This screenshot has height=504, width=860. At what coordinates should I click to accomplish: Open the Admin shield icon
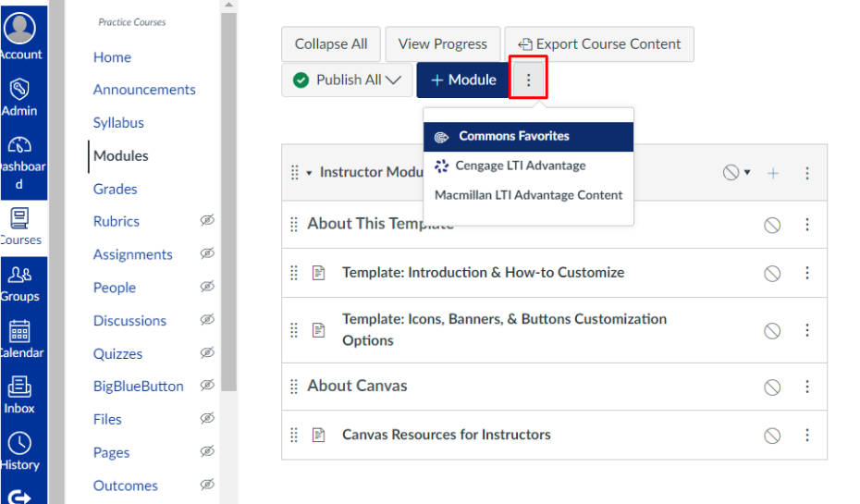point(19,89)
